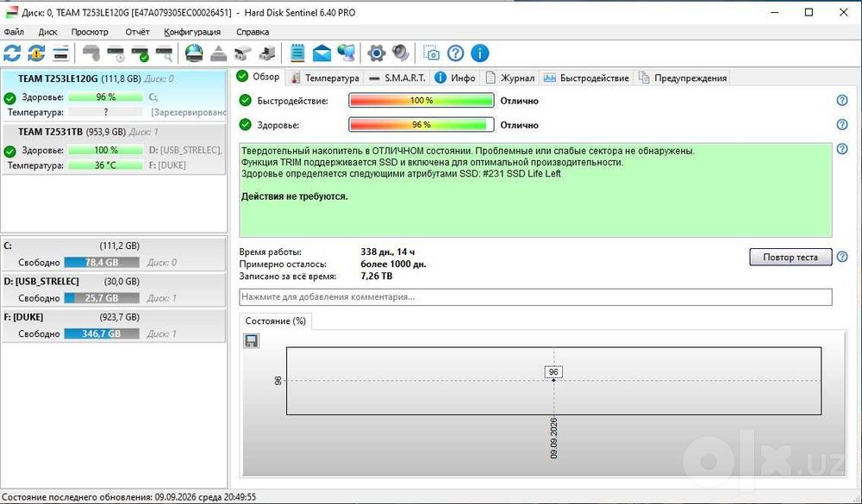Switch to the S.M.A.R.T. tab
The image size is (862, 504).
[x=397, y=78]
